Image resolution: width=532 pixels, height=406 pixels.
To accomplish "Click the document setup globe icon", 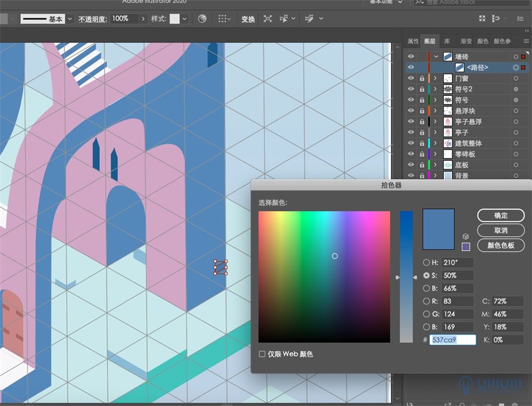I will click(202, 19).
